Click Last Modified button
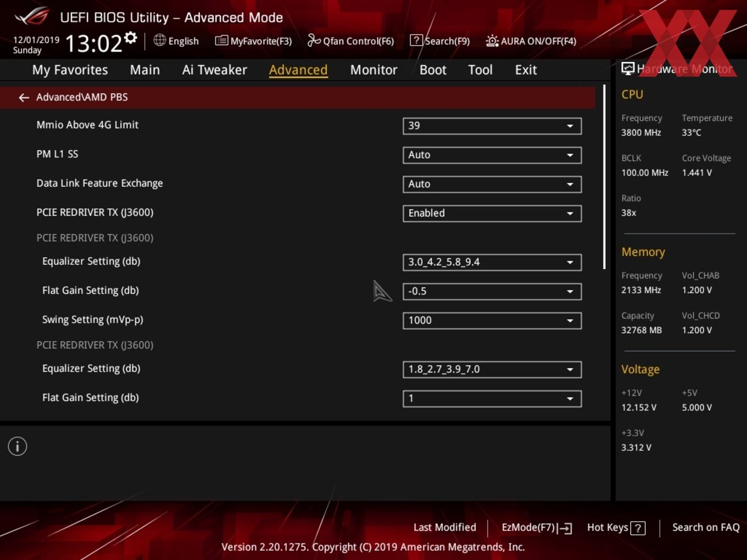 pyautogui.click(x=445, y=527)
